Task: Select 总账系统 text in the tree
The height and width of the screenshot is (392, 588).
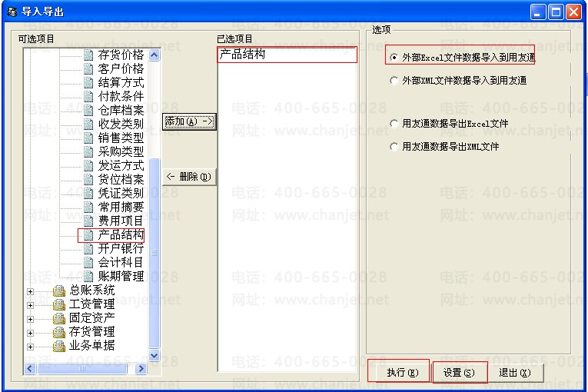Action: click(x=92, y=291)
